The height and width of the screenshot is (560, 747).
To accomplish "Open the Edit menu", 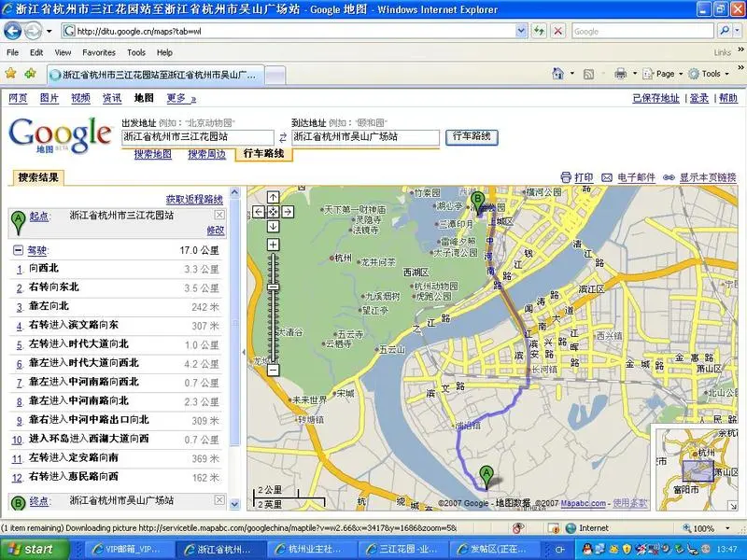I will 36,52.
